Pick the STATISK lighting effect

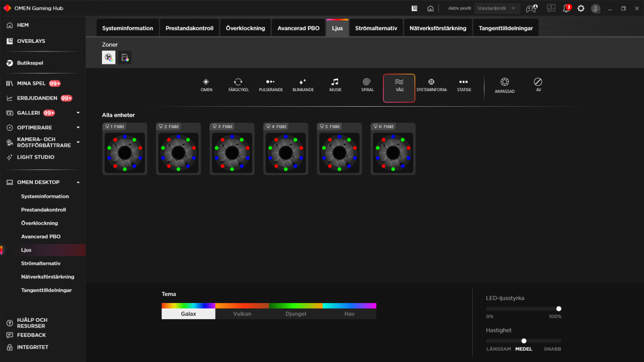tap(464, 85)
